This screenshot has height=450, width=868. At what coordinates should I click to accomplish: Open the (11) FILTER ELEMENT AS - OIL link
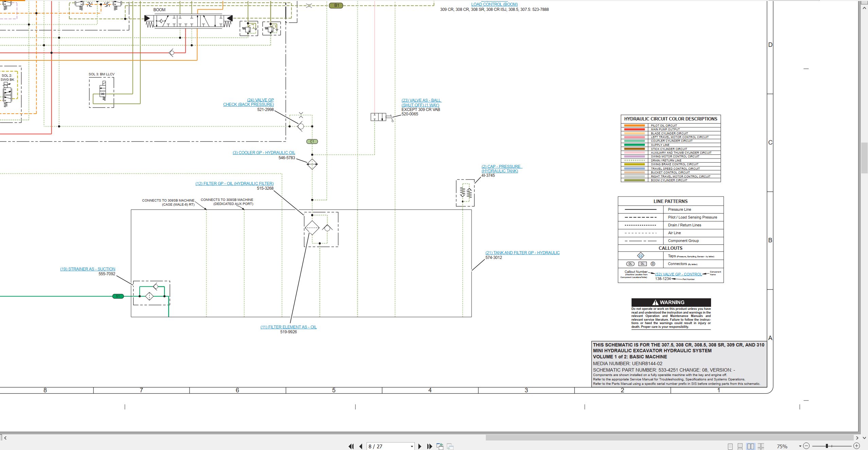pos(288,327)
